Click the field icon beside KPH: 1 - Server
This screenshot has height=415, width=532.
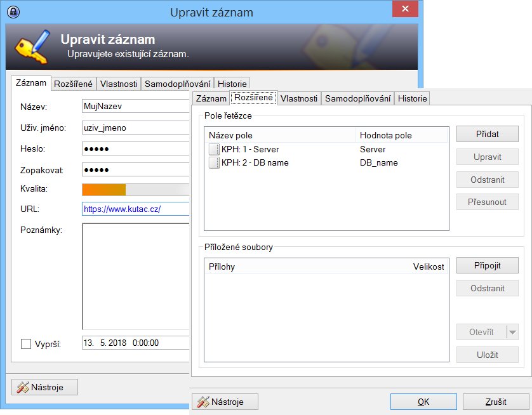tap(214, 149)
